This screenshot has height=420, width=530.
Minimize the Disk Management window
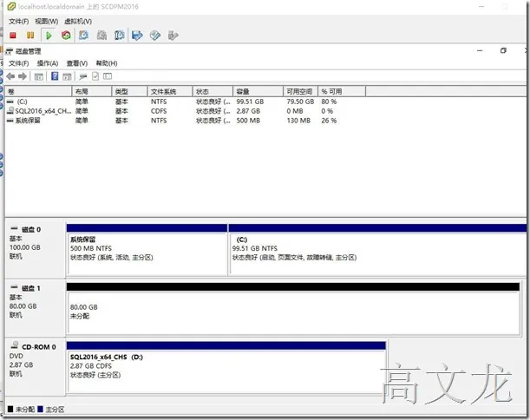coord(480,50)
